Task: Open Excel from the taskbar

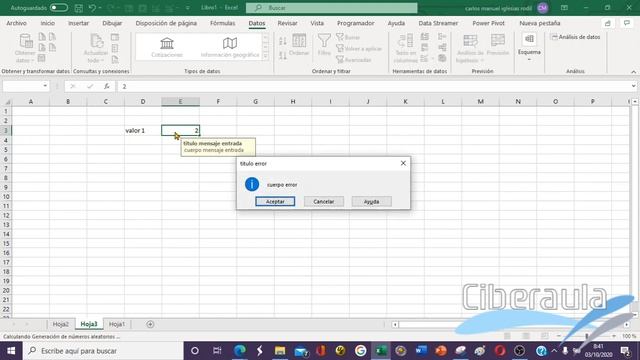Action: 381,351
